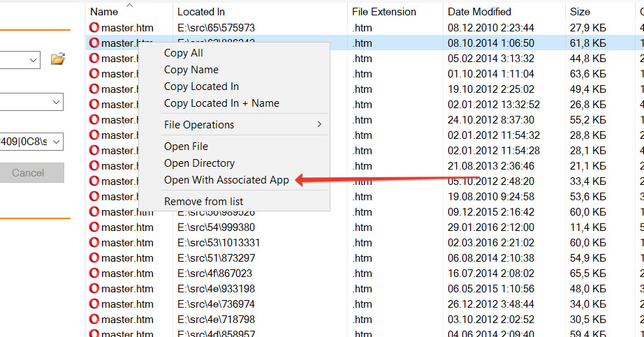
Task: Click Opera icon in row dated 24.10.2012
Action: pyautogui.click(x=94, y=119)
